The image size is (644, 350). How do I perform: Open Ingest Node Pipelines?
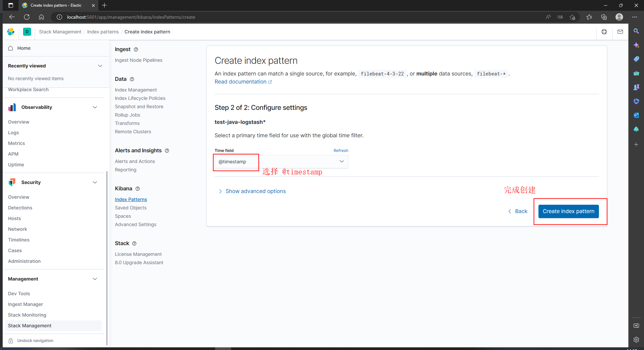[139, 60]
